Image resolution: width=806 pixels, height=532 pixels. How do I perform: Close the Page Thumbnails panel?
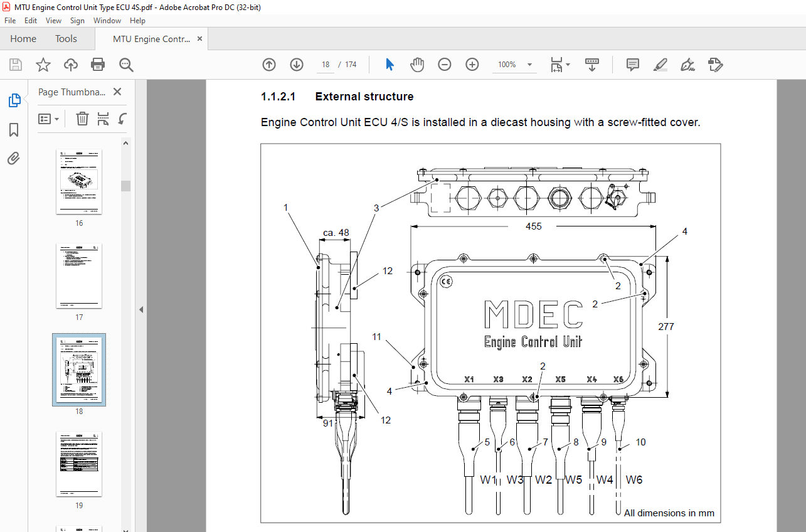click(x=117, y=92)
